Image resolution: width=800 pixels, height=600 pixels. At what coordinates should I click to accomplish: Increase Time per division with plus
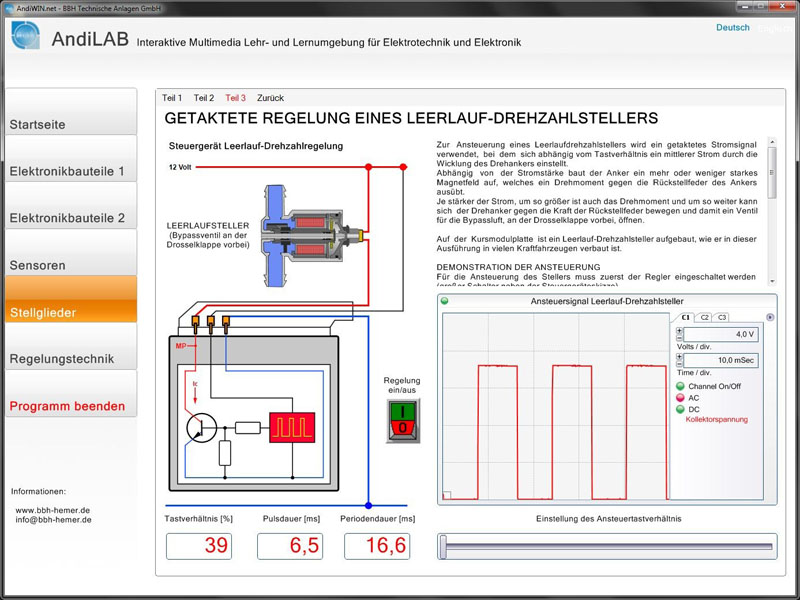coord(679,357)
